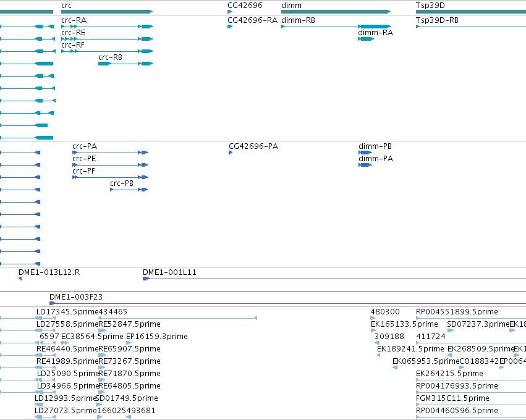Select the crc gene bar

[x=107, y=12]
